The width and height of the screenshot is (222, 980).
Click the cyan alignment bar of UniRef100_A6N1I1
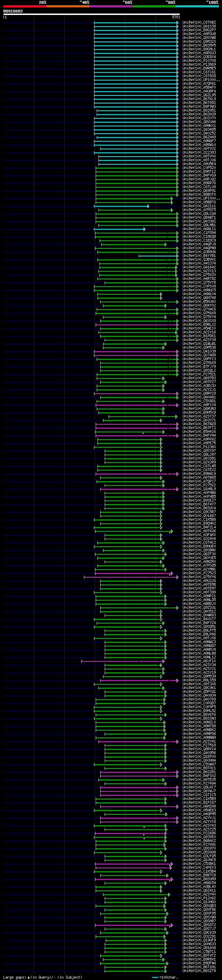tap(120, 229)
